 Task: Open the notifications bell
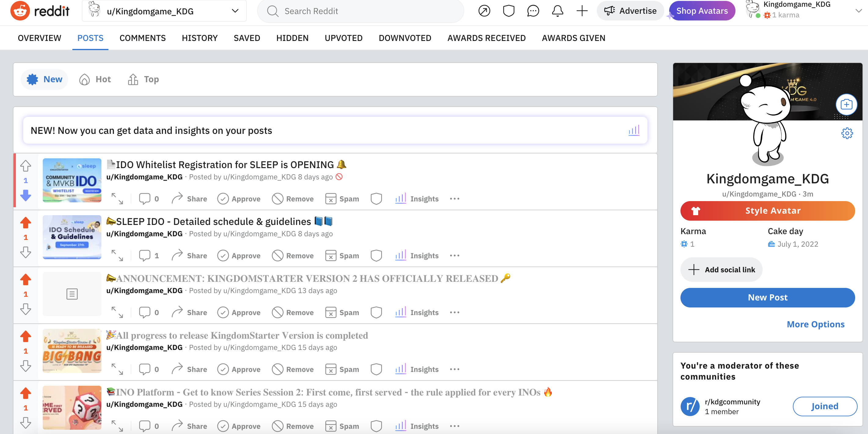557,11
